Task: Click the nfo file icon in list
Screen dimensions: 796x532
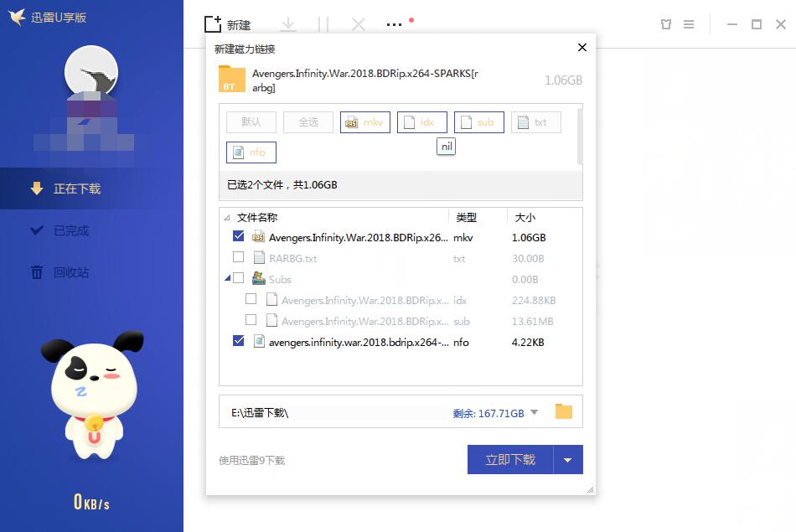Action: point(259,341)
